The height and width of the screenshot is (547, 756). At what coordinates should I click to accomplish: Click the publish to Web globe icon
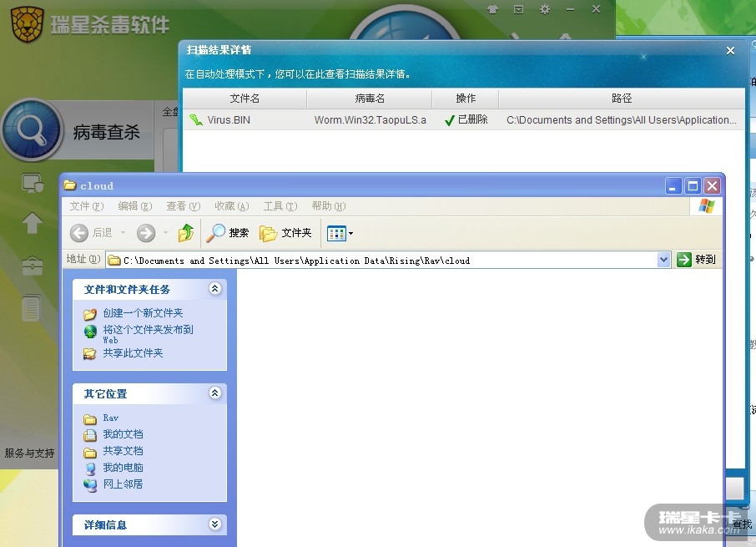coord(90,332)
